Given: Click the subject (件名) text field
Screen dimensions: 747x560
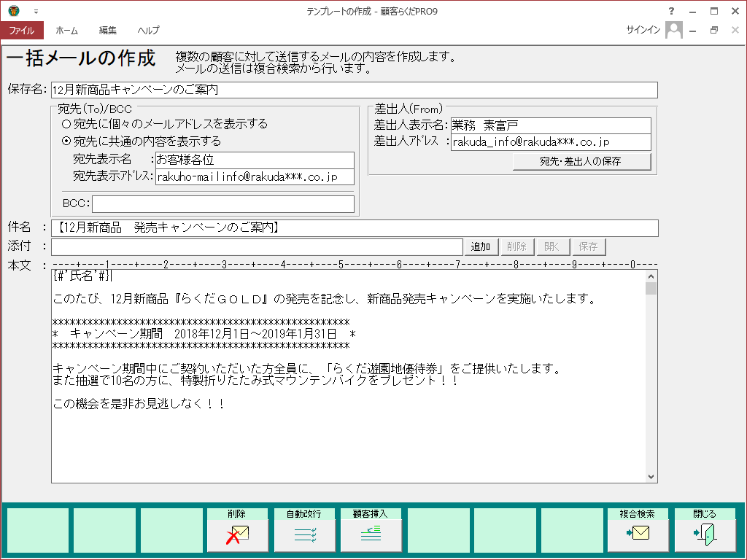Looking at the screenshot, I should point(354,228).
